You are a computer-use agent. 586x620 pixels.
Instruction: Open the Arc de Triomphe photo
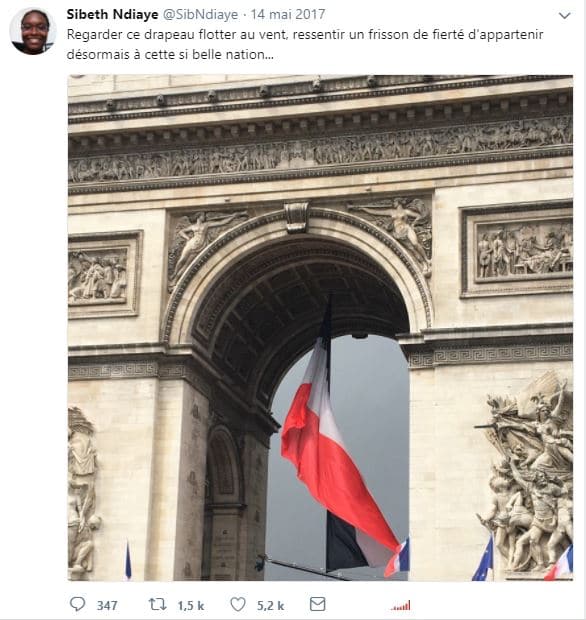coord(320,328)
